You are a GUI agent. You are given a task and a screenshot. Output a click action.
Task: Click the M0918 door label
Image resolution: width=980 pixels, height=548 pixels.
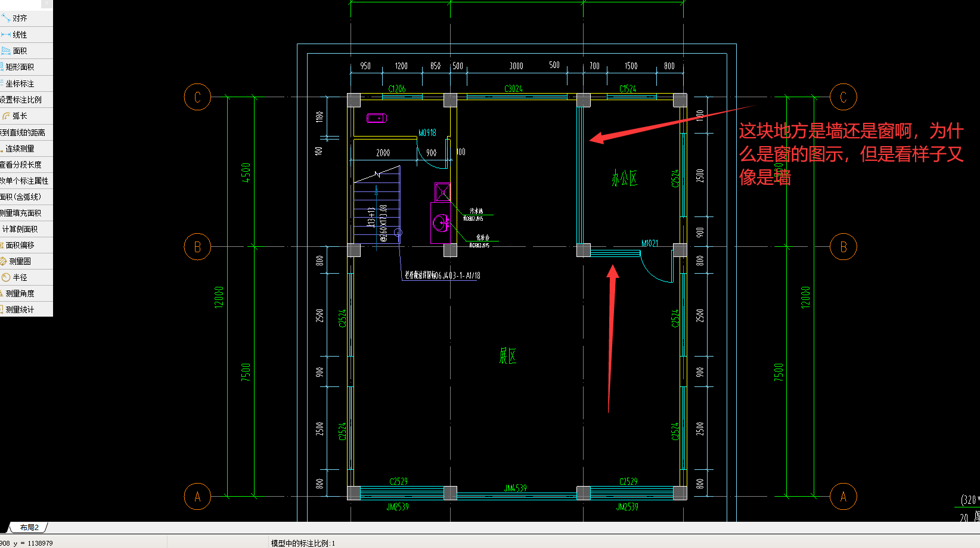(x=427, y=132)
